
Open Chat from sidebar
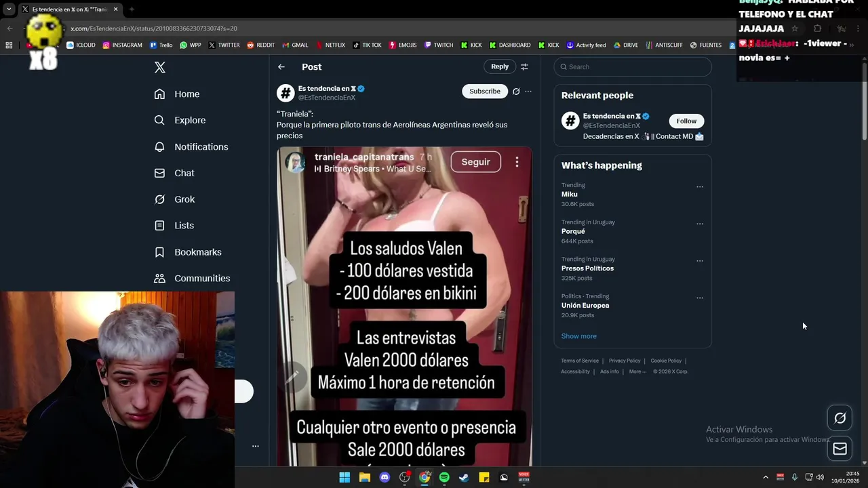(174, 173)
